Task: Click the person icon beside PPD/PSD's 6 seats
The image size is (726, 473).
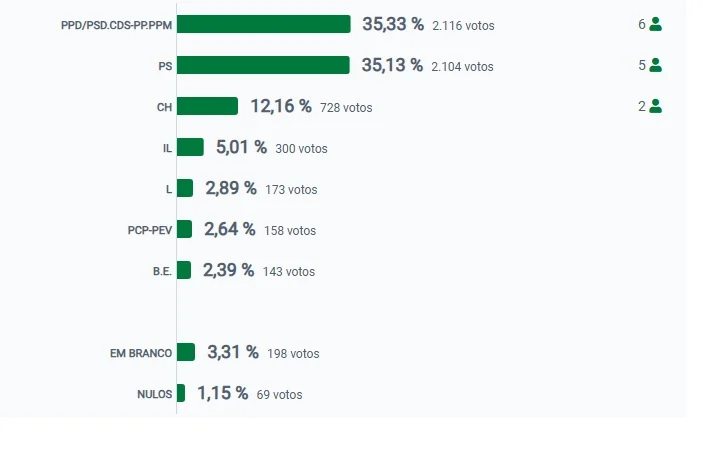Action: 655,24
